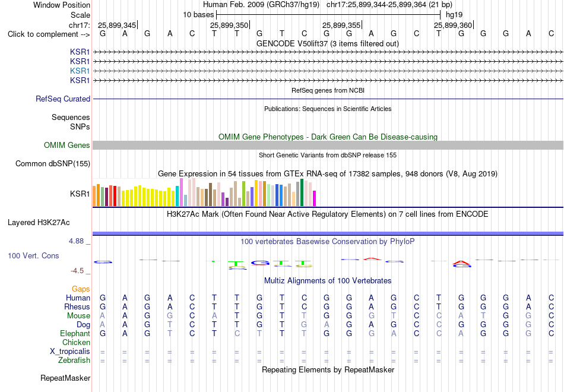
Task: Open the RepeatMasker track label
Action: pos(65,378)
